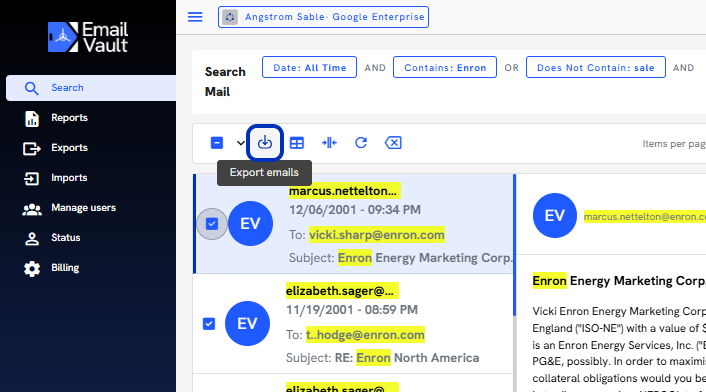Go to Reports page
This screenshot has height=392, width=706.
tap(69, 117)
